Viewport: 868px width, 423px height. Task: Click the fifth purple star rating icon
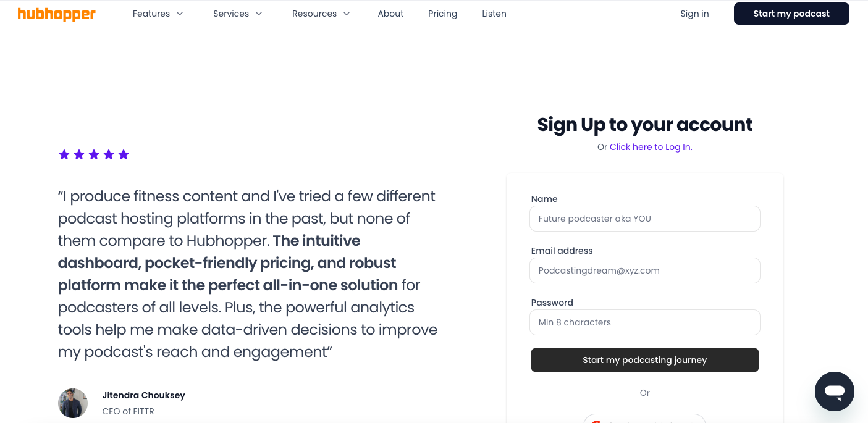tap(124, 154)
